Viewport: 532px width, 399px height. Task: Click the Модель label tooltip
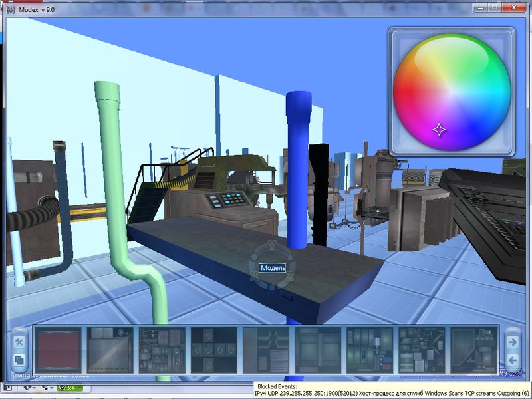tap(273, 267)
